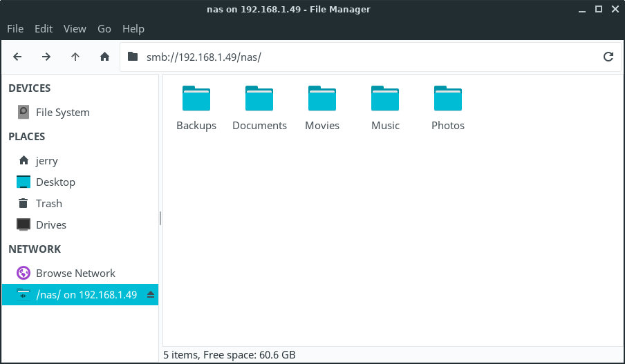Select File System under Devices

[62, 112]
